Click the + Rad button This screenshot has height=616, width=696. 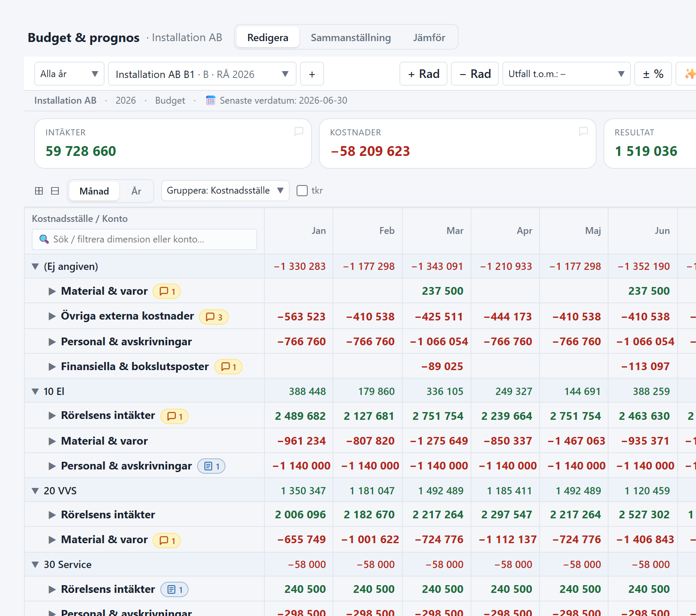point(423,74)
